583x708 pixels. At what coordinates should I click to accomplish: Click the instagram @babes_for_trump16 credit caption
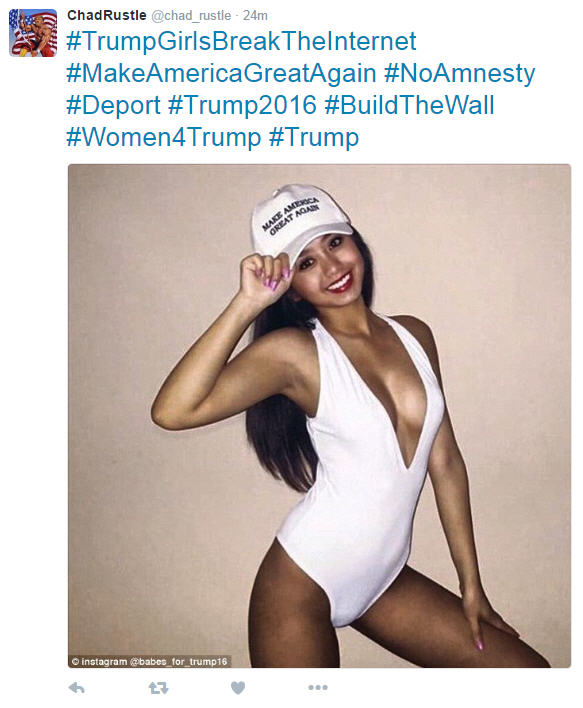tap(149, 661)
